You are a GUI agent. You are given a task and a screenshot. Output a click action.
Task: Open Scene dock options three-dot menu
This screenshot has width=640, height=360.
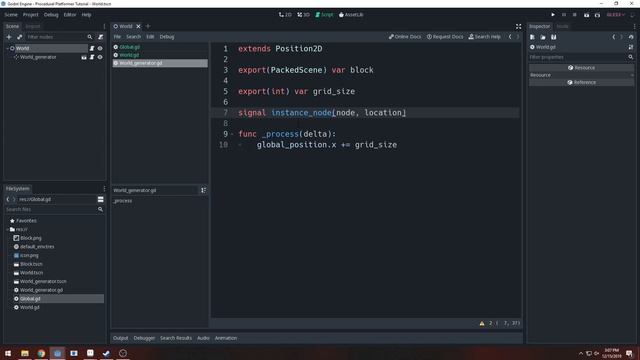(104, 26)
